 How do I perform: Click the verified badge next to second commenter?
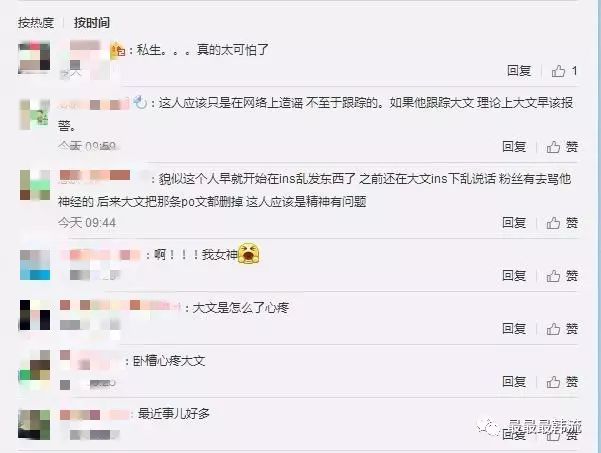click(x=141, y=102)
